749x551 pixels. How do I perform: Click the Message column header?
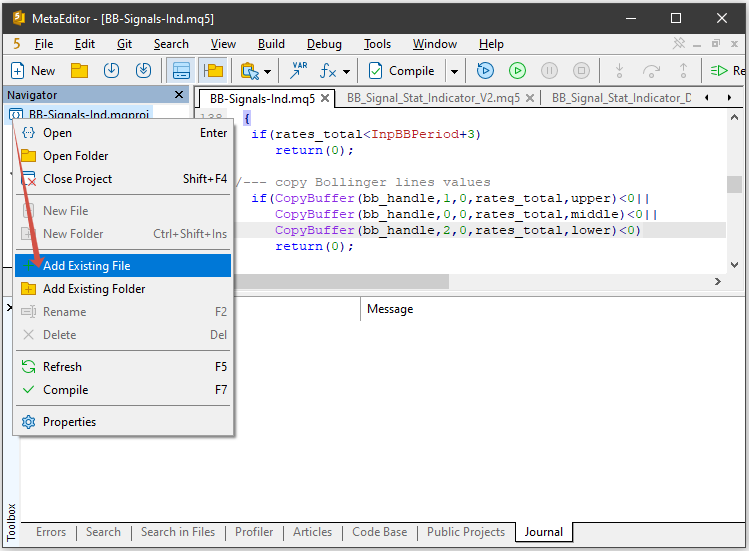click(x=390, y=309)
